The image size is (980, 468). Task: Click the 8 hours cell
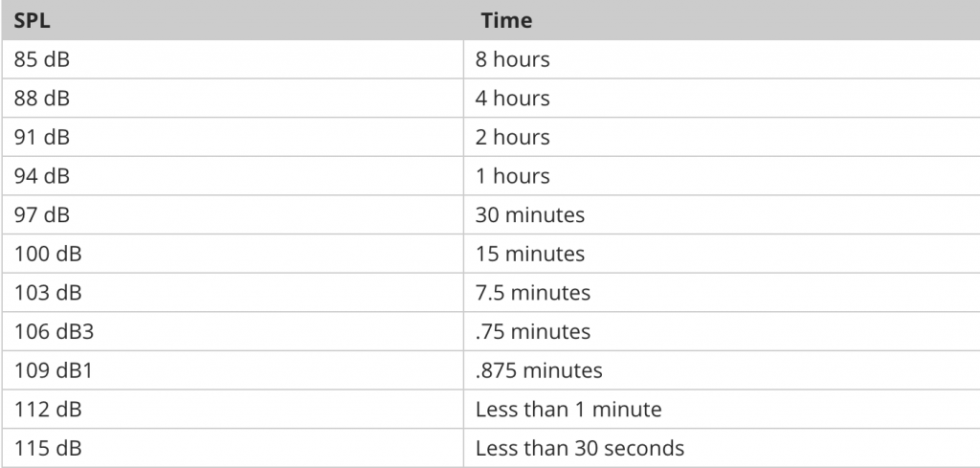(512, 59)
